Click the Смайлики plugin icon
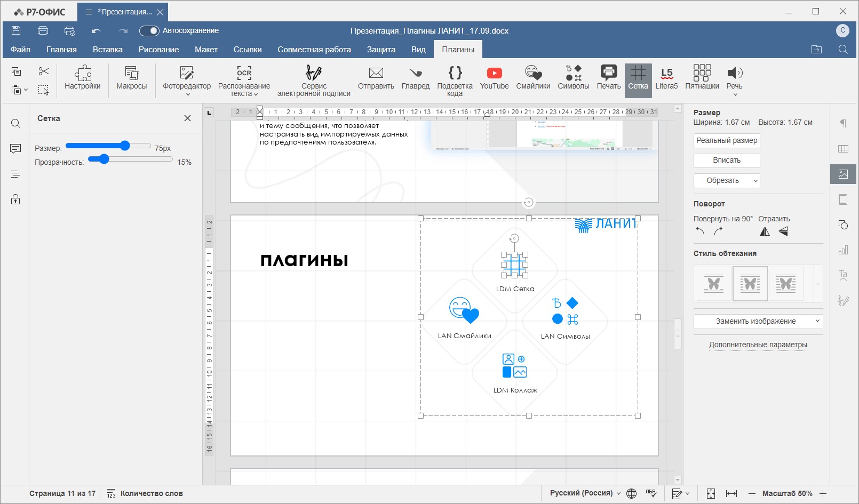Viewport: 859px width, 504px height. pyautogui.click(x=532, y=78)
